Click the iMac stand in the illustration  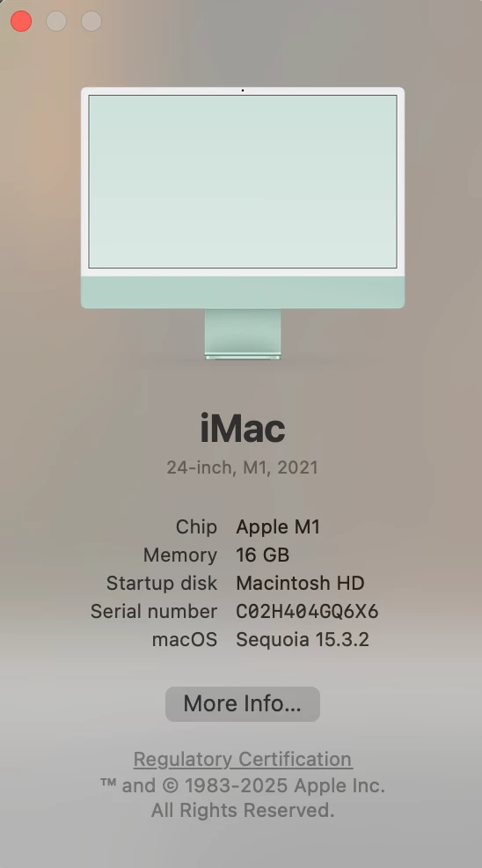point(243,335)
